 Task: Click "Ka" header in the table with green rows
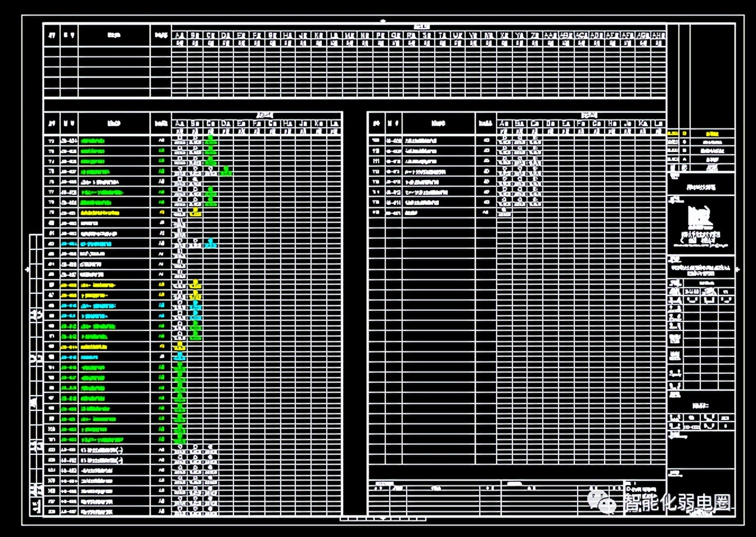[x=319, y=123]
